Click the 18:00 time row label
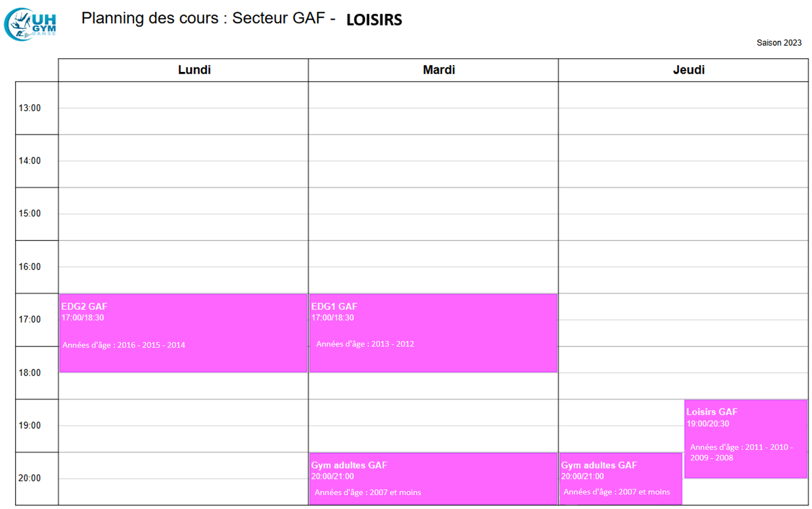 pyautogui.click(x=30, y=372)
